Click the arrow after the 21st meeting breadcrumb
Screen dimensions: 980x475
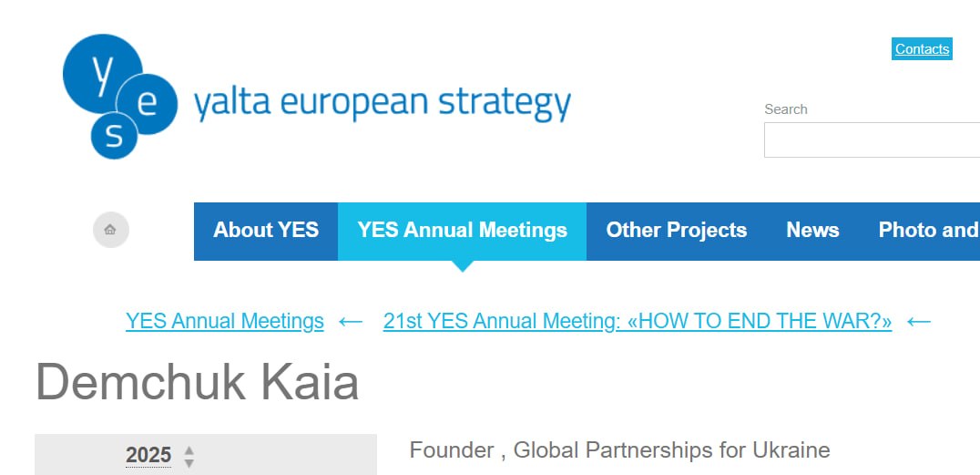pos(919,322)
